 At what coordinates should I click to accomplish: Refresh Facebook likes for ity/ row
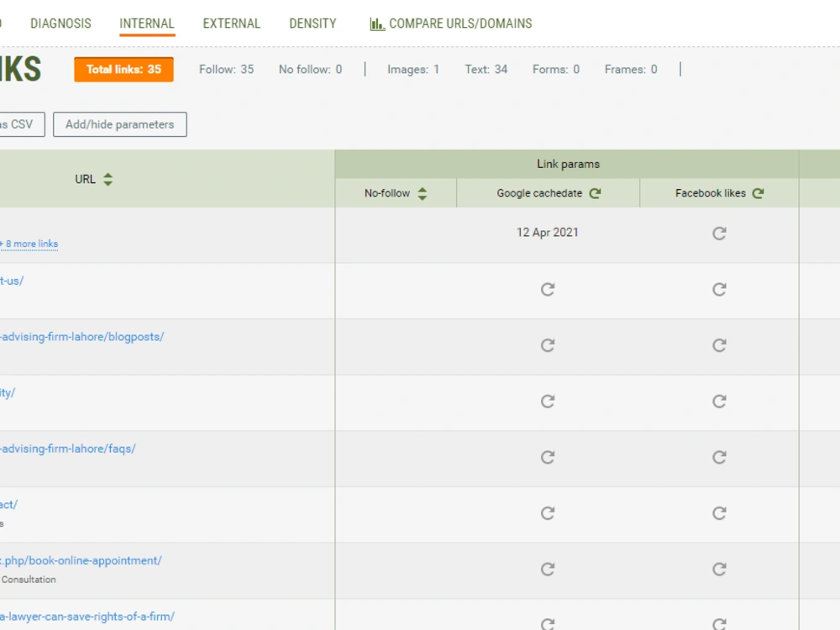720,402
